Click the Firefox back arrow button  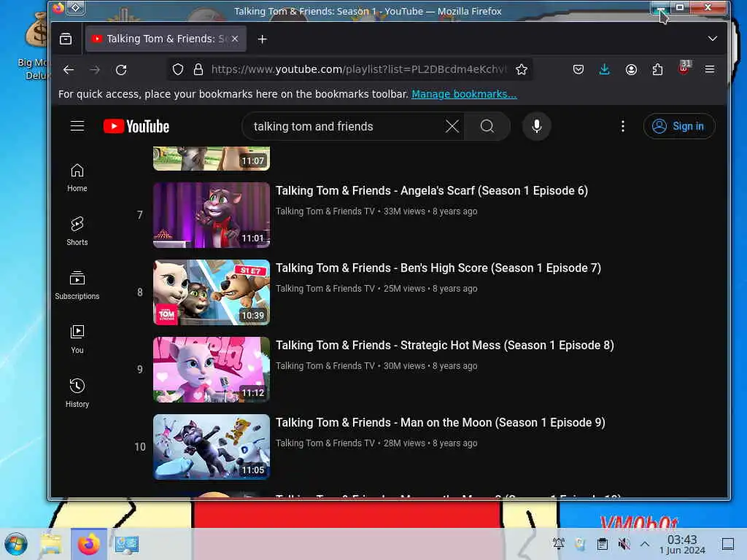point(69,69)
